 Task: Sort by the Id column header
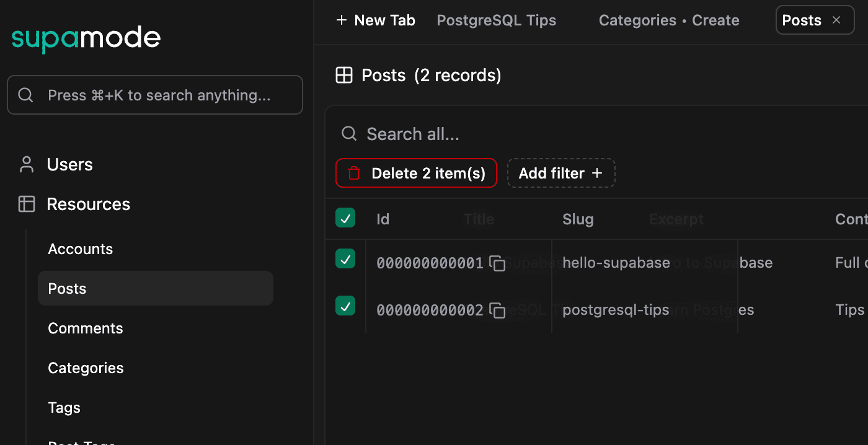pyautogui.click(x=383, y=219)
